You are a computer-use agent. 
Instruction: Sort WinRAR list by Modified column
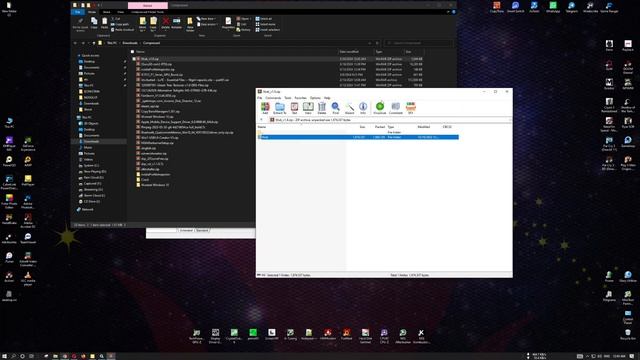(x=423, y=127)
